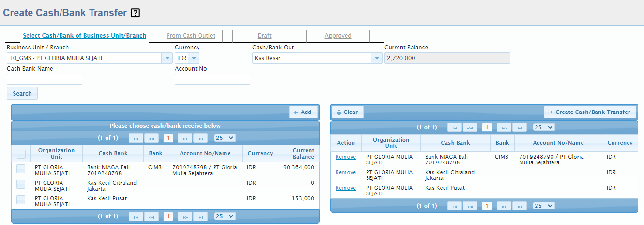The image size is (644, 225).
Task: Click Create Cash/Bank Transfer button
Action: tap(590, 112)
